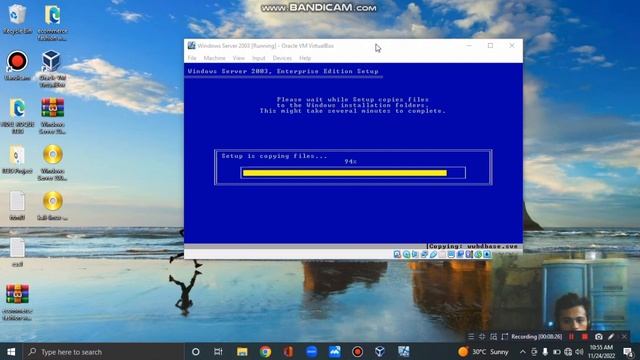Click the hard disk activity icon in VirtualBox status bar
The image size is (640, 360).
pyautogui.click(x=397, y=254)
